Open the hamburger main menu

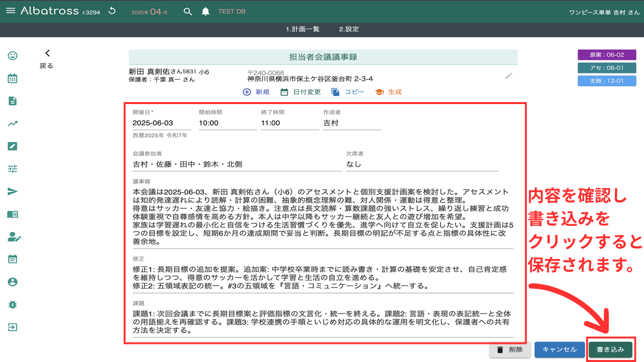11,11
